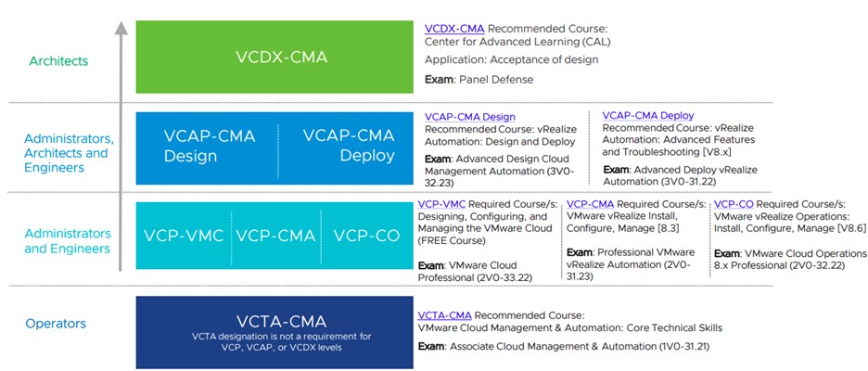Click the VCP-VMC teal block
The width and height of the screenshot is (868, 371).
click(184, 235)
